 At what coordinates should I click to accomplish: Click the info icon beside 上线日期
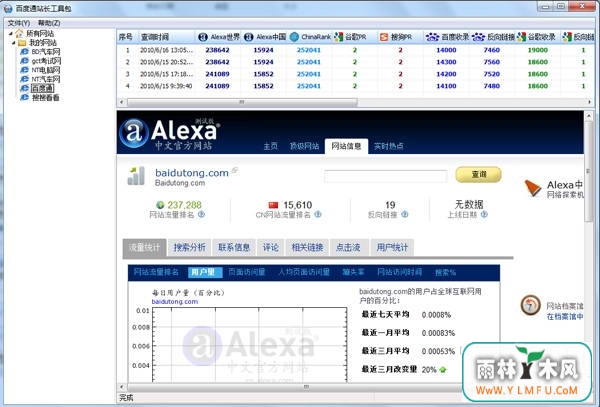(x=484, y=215)
